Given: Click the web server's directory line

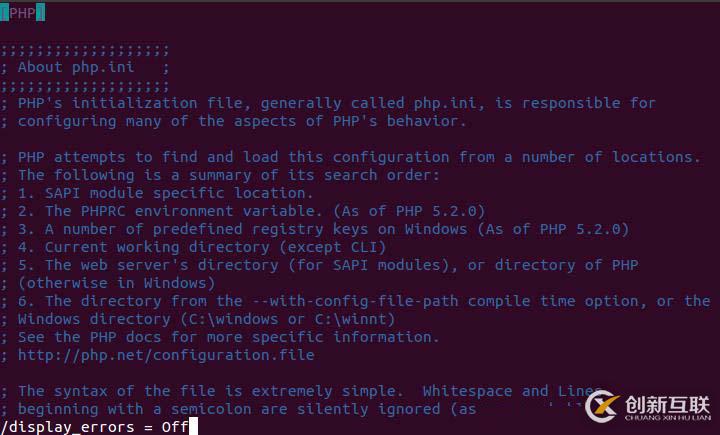Looking at the screenshot, I should [327, 265].
